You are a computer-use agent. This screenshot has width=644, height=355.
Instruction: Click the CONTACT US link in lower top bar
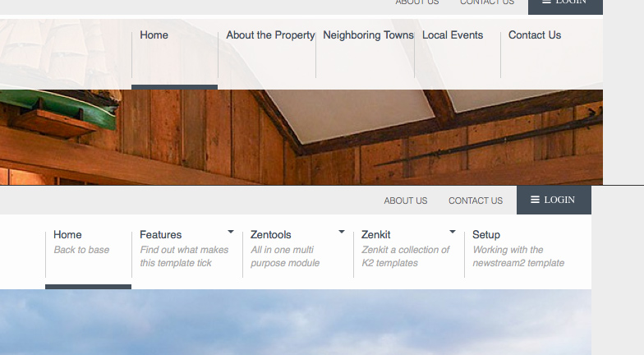pyautogui.click(x=476, y=201)
